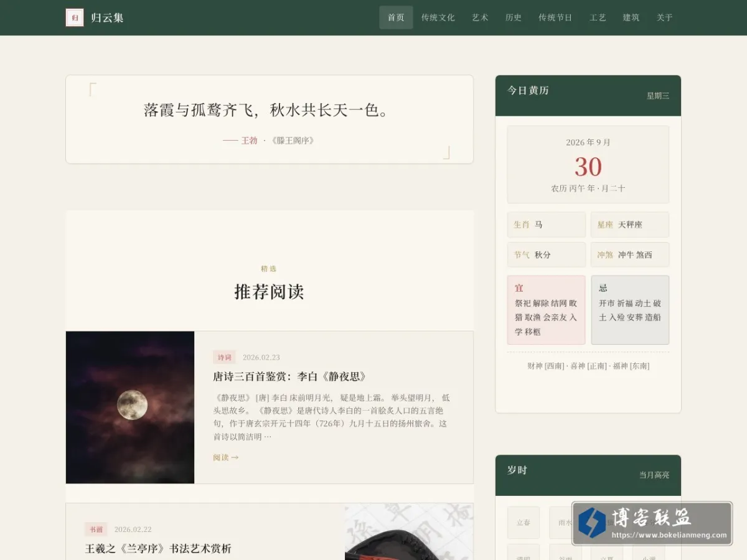The width and height of the screenshot is (747, 560).
Task: Click the 生肖 马 cell
Action: pos(547,225)
